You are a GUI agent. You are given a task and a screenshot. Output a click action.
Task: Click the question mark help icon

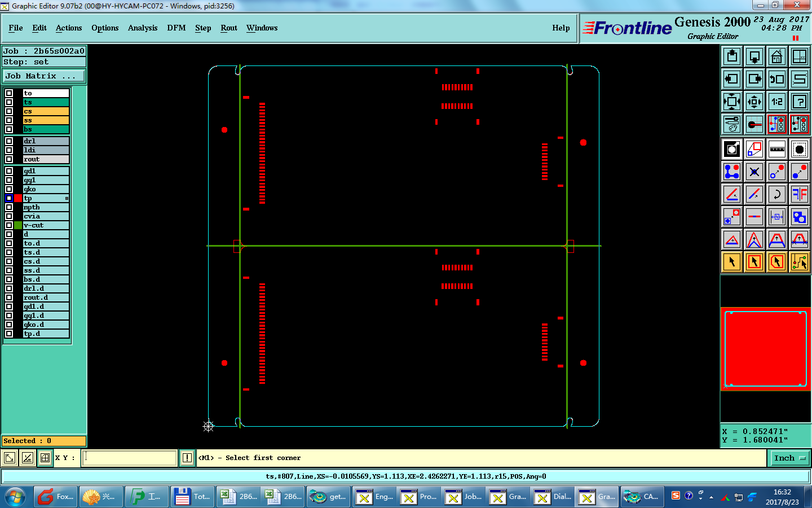coord(800,102)
